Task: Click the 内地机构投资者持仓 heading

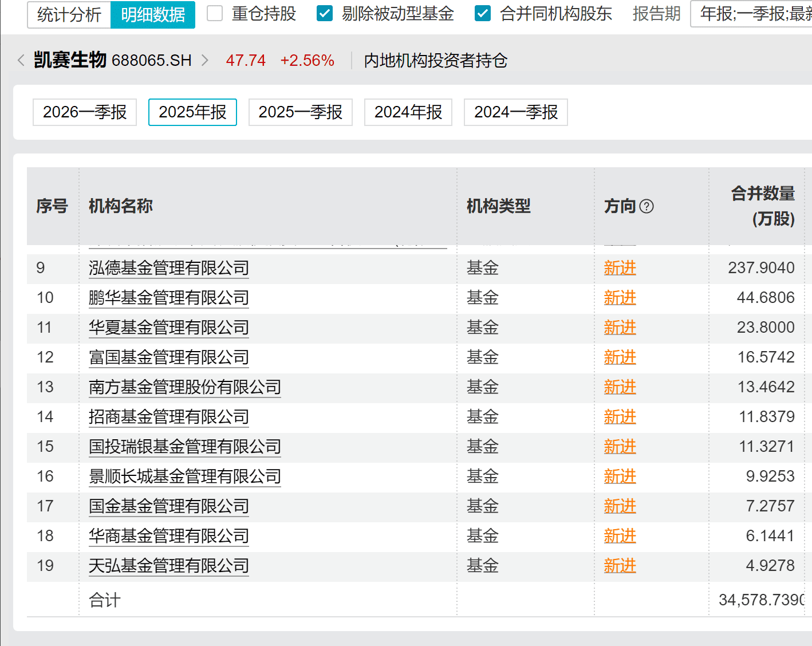Action: click(436, 61)
